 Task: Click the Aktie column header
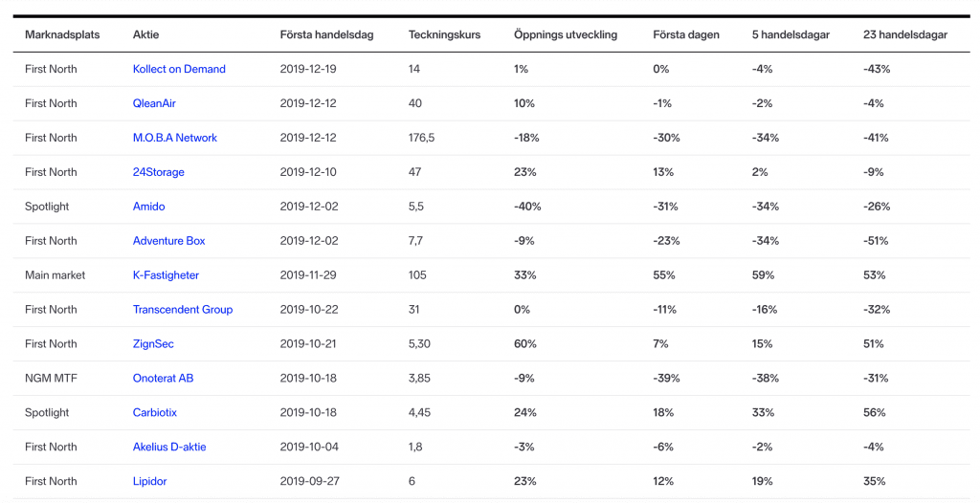tap(145, 34)
